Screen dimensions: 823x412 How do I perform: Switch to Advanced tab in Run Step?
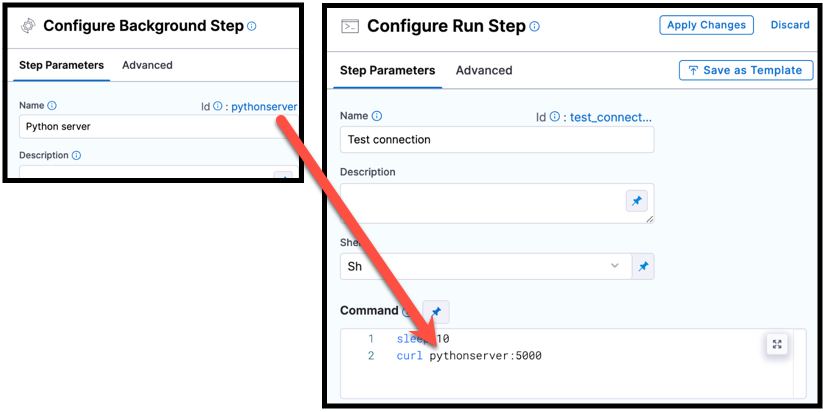pyautogui.click(x=484, y=70)
